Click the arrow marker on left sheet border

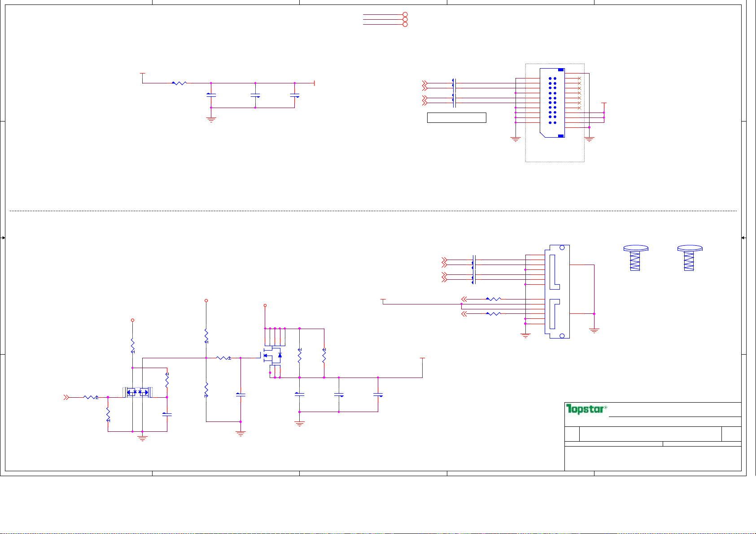[3, 238]
